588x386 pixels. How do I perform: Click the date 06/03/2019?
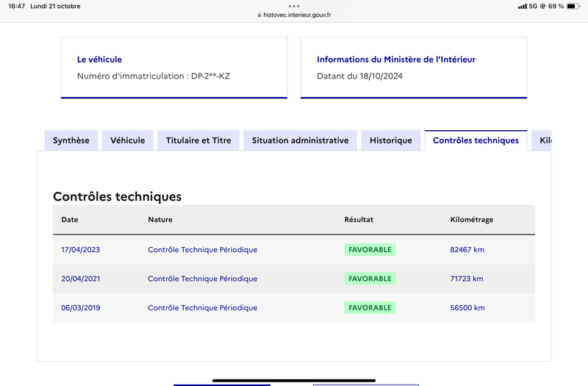[x=81, y=307]
